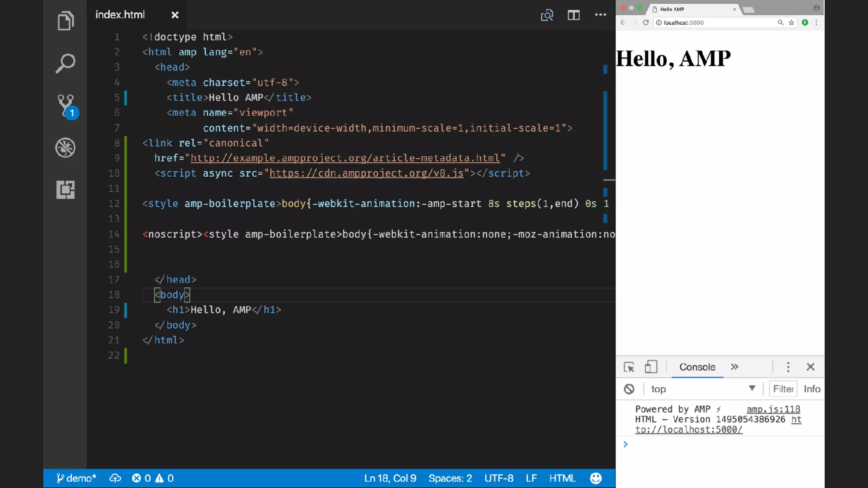The height and width of the screenshot is (488, 868).
Task: Open the Search sidebar panel
Action: click(65, 63)
